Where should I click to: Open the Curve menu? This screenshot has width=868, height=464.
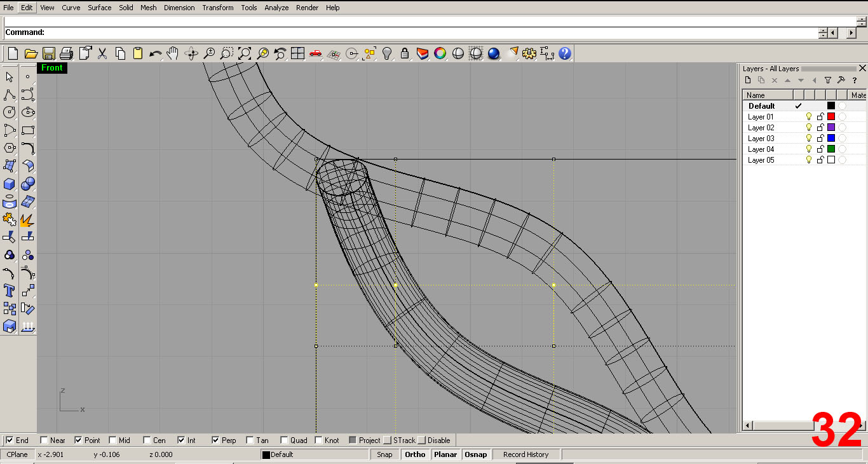click(71, 8)
